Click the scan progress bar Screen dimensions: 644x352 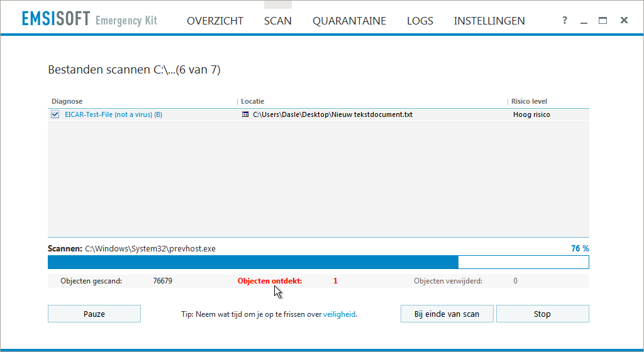click(x=318, y=262)
